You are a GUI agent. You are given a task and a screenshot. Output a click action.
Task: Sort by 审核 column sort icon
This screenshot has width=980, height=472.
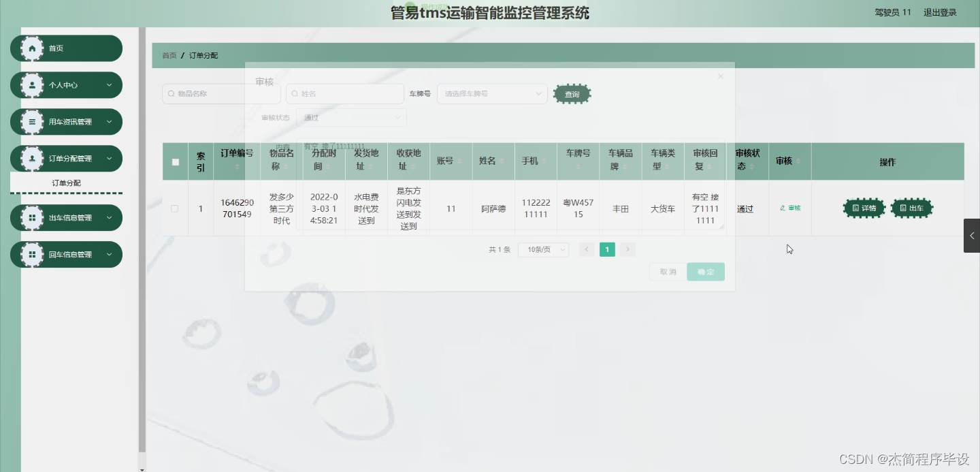tap(798, 161)
